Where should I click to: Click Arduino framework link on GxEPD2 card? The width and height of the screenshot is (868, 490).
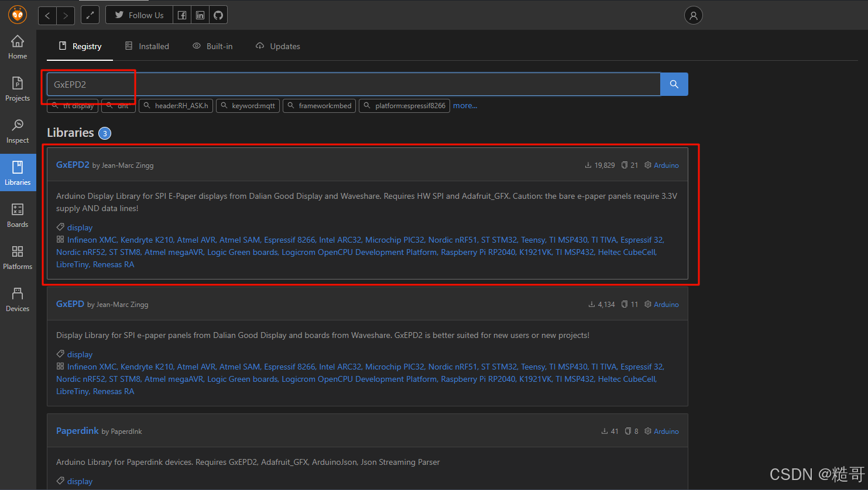tap(666, 165)
